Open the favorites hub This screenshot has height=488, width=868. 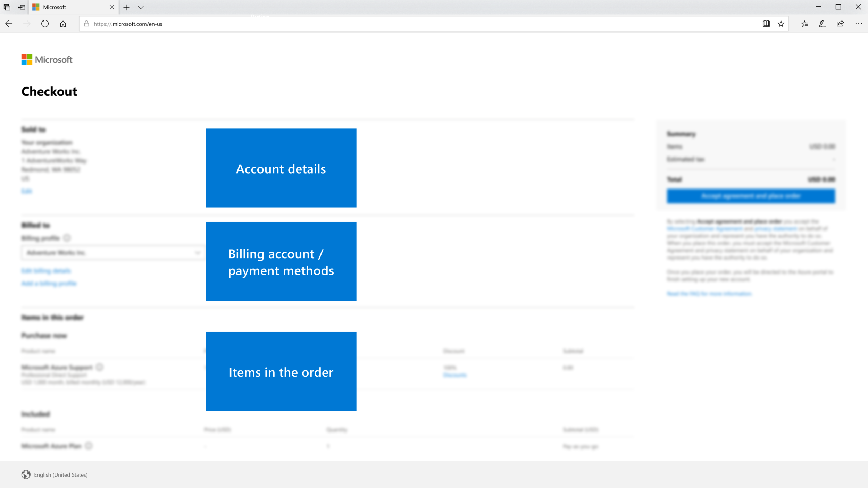(x=804, y=24)
